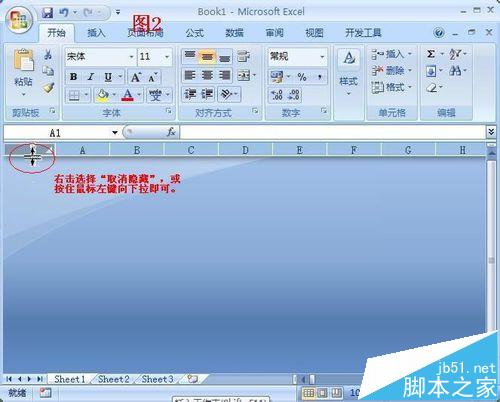Switch to the 插入 ribbon tab
Viewport: 500px width, 402px height.
point(96,33)
